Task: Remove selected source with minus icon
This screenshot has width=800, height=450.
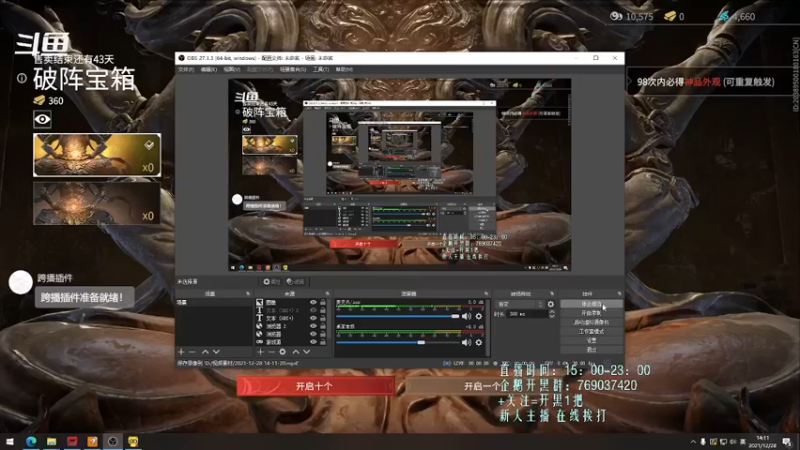Action: point(271,352)
